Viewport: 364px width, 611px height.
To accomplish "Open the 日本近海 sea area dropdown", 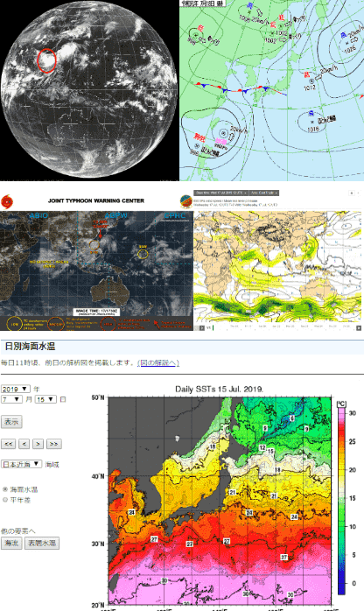I will point(21,464).
